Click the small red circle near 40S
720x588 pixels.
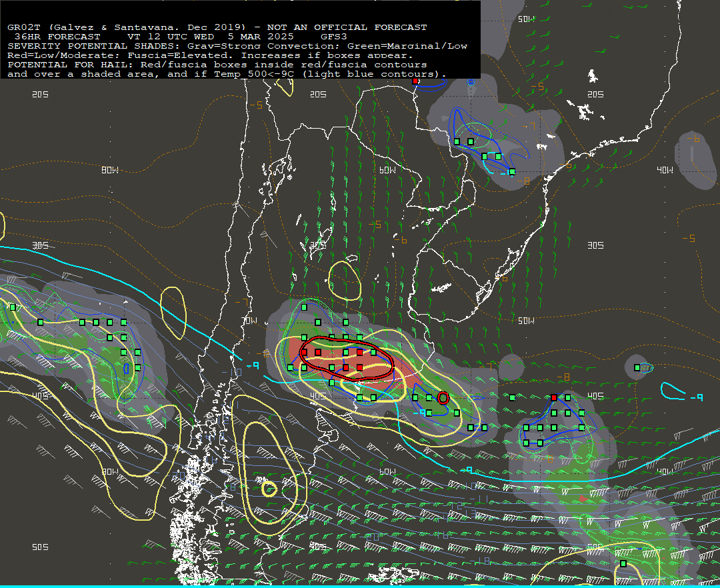coord(443,397)
